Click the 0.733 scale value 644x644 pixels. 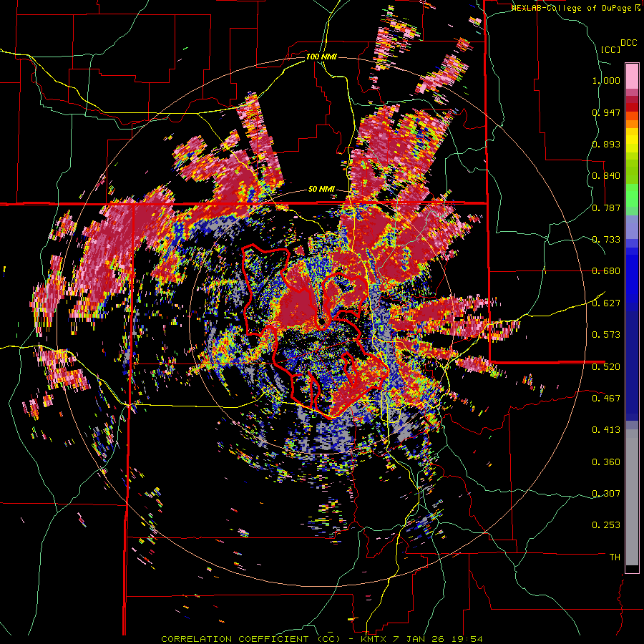[606, 240]
